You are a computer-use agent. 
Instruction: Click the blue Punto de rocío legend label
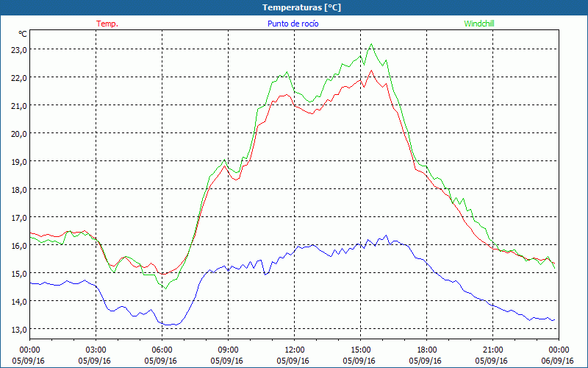[293, 24]
